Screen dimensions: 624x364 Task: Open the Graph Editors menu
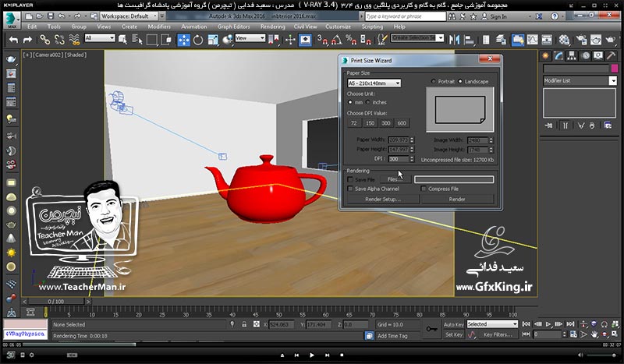pos(233,27)
